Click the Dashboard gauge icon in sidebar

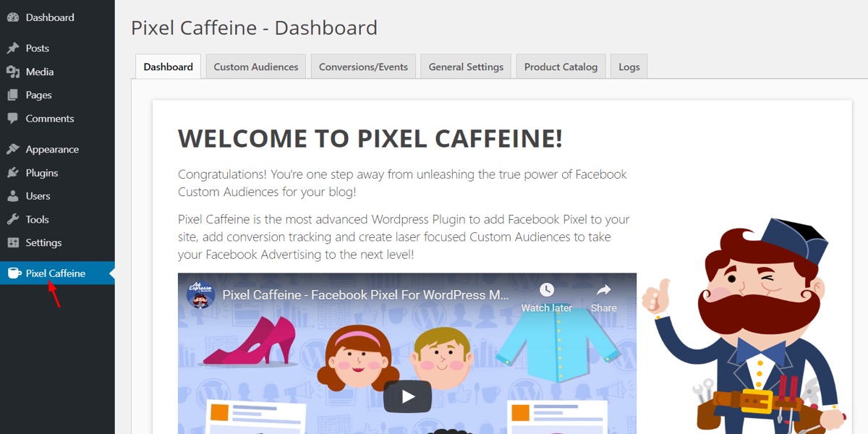coord(13,17)
